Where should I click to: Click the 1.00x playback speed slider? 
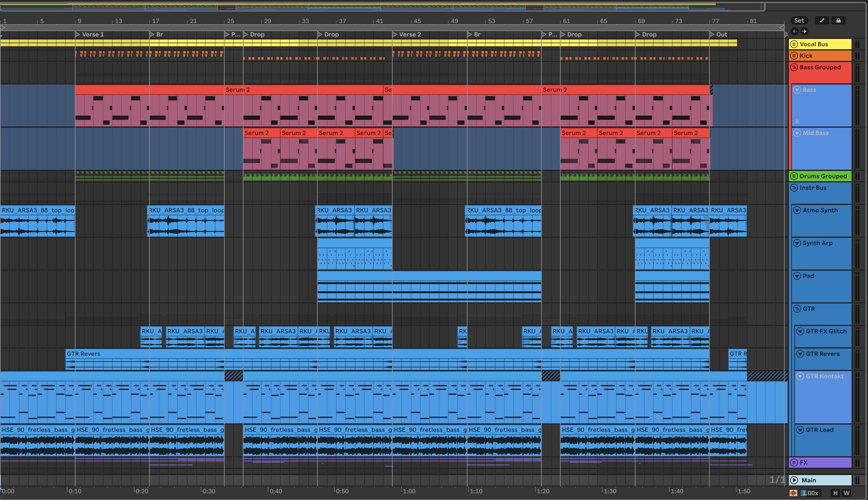tap(810, 493)
